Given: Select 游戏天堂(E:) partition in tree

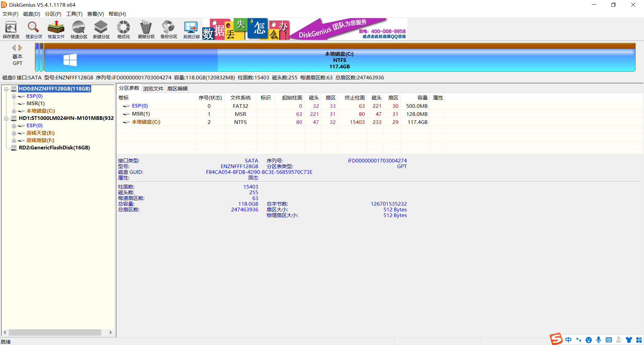Looking at the screenshot, I should point(40,133).
